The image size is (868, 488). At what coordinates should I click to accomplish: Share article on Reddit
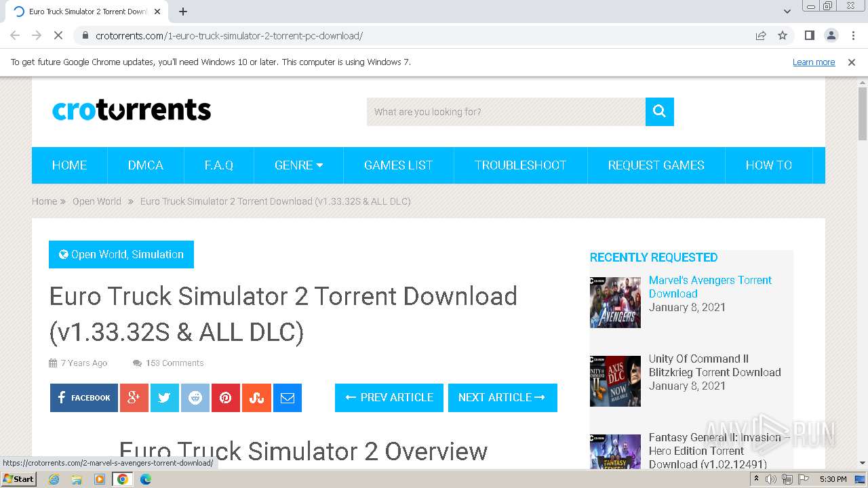195,398
